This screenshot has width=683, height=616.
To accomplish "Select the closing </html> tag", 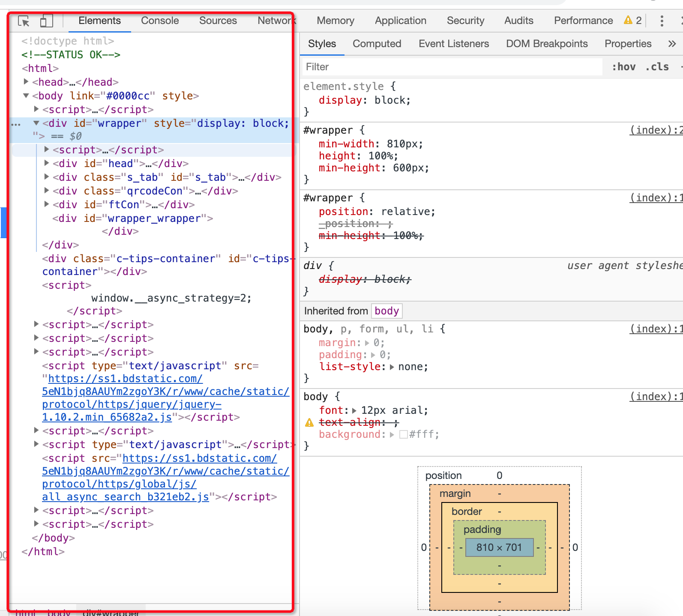I will [x=43, y=552].
